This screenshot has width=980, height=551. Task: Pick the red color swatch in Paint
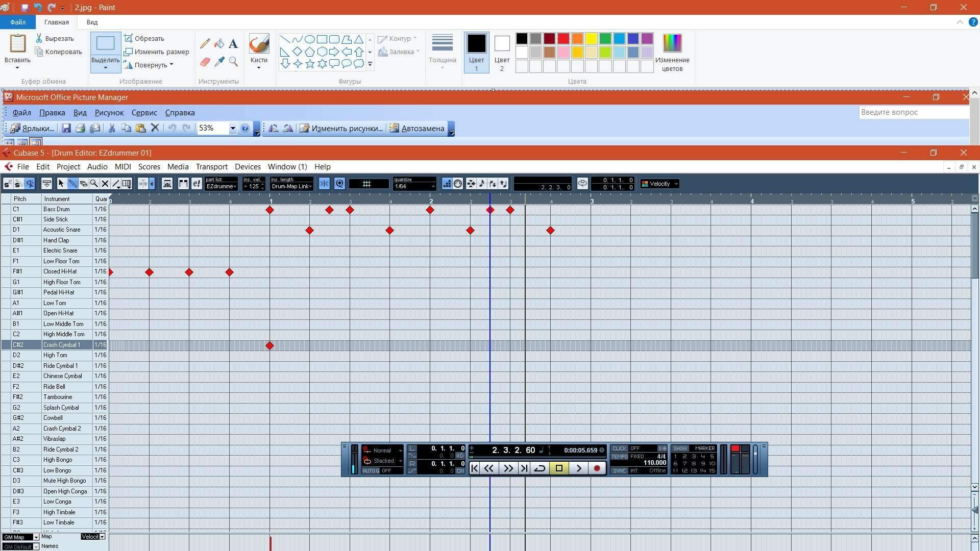pyautogui.click(x=563, y=39)
